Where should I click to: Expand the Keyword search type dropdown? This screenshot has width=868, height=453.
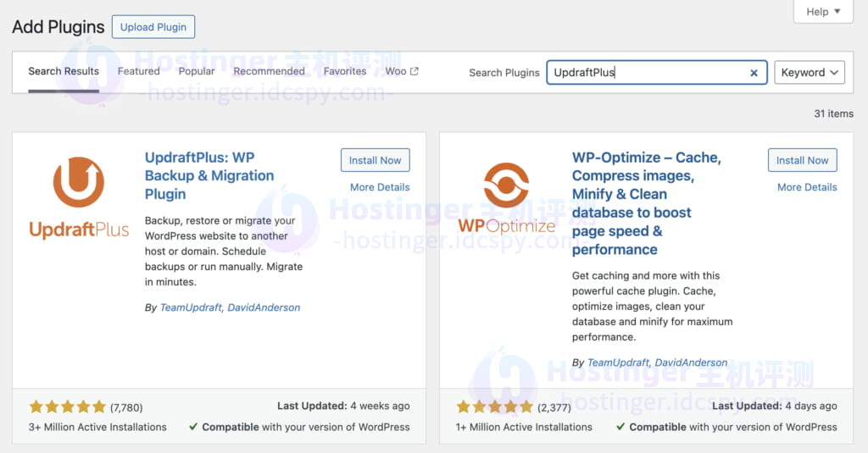[x=810, y=73]
